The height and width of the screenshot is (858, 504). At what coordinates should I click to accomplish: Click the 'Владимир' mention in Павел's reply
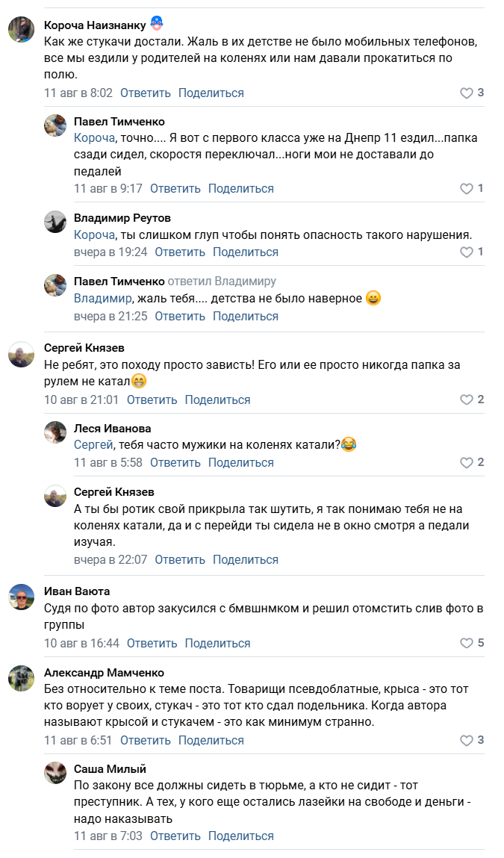coord(102,299)
